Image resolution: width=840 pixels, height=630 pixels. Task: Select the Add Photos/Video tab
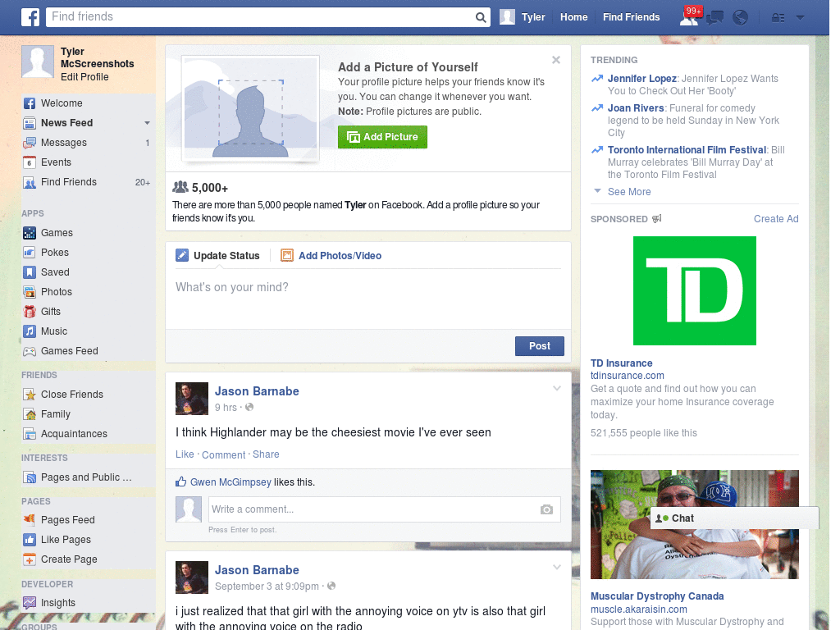click(331, 256)
